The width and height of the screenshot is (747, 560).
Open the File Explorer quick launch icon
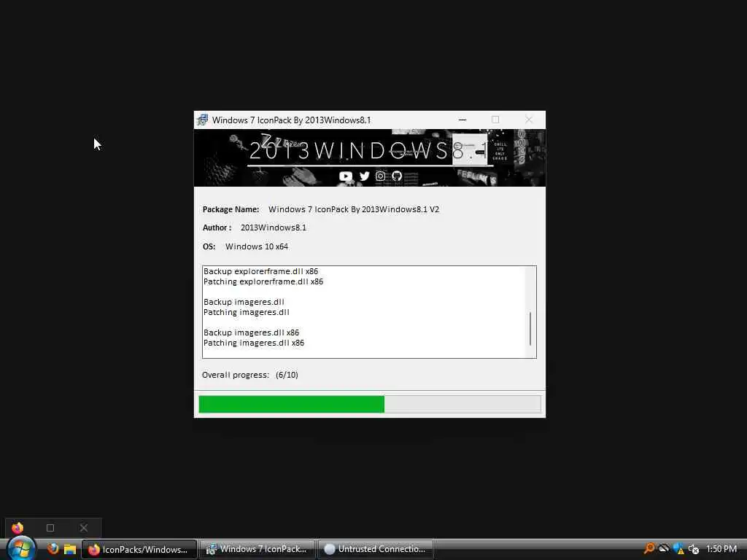[70, 549]
